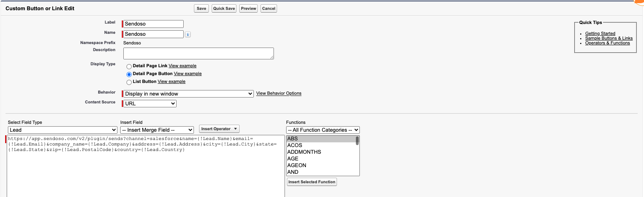Image resolution: width=644 pixels, height=197 pixels.
Task: Select ABS in the functions list
Action: [321, 139]
